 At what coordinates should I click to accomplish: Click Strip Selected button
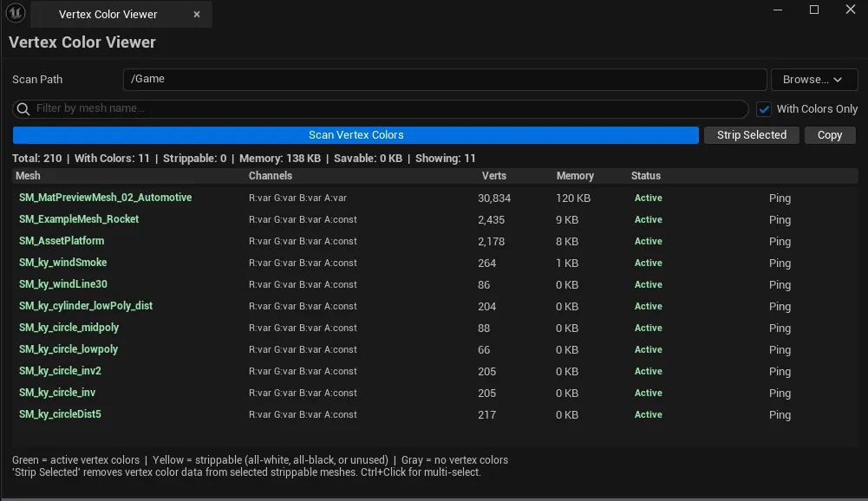tap(751, 135)
